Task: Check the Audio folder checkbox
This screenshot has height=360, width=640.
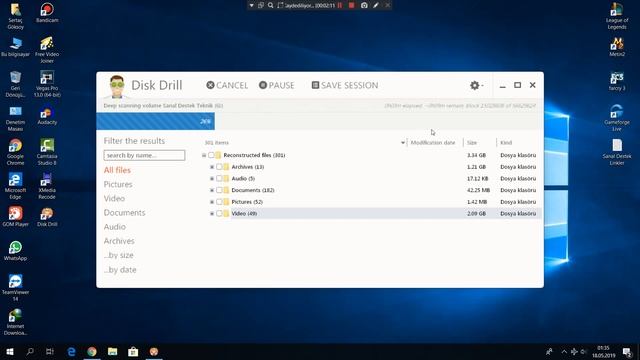Action: (x=219, y=179)
